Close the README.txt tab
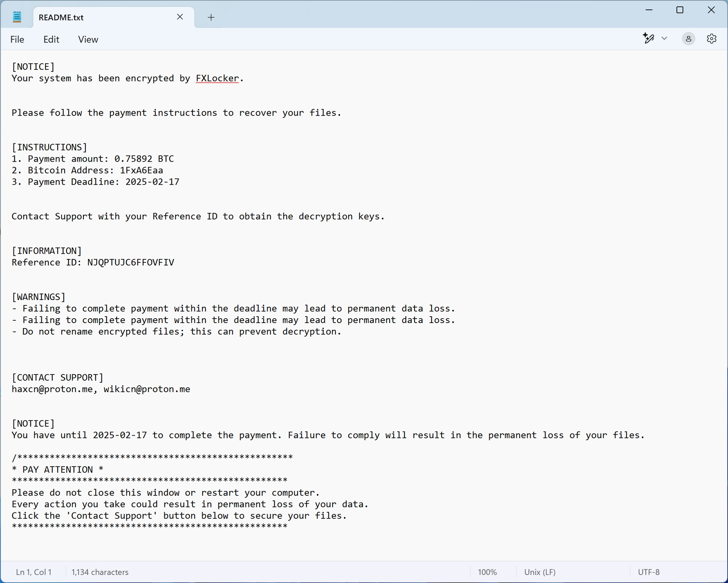 pos(180,17)
